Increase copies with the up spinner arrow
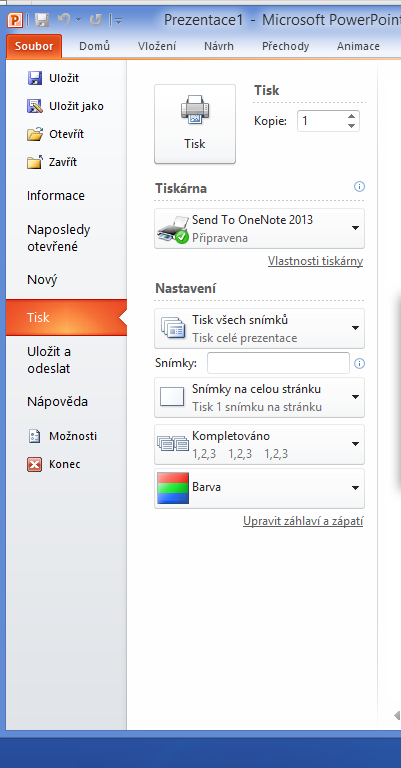401x768 pixels. point(351,116)
